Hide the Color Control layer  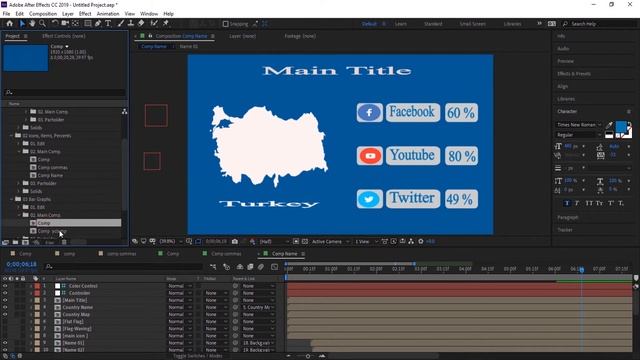click(5, 286)
